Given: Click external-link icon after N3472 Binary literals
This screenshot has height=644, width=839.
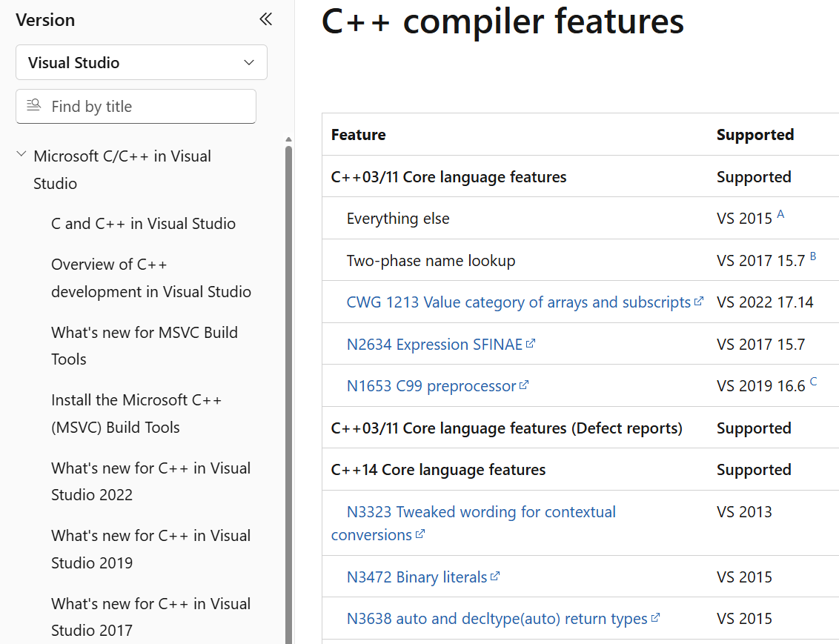Looking at the screenshot, I should [x=495, y=576].
